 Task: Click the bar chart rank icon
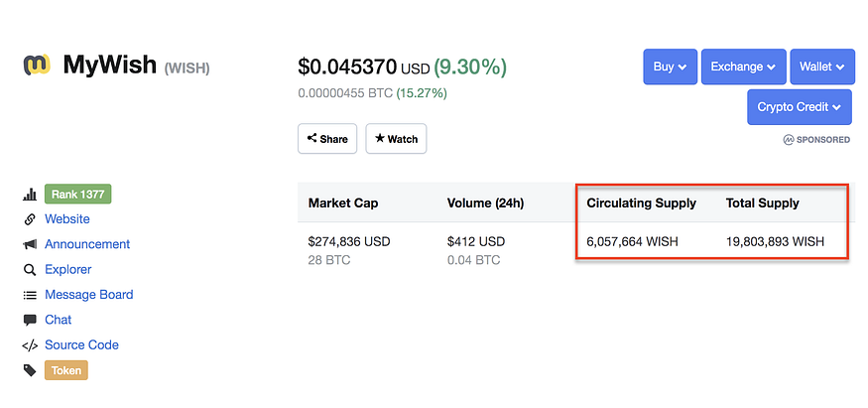30,195
